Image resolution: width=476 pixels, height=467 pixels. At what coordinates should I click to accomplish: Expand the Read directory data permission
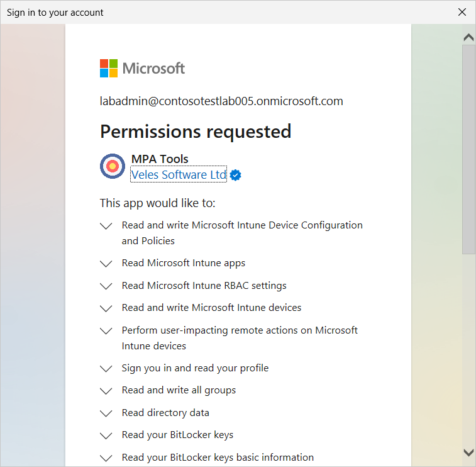[x=106, y=414]
